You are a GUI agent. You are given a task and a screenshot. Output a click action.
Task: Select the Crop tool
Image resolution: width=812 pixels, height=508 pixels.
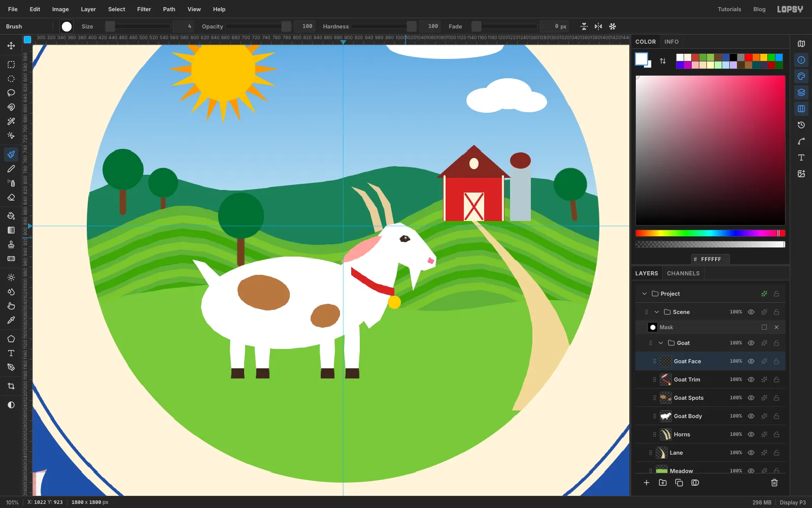tap(11, 386)
